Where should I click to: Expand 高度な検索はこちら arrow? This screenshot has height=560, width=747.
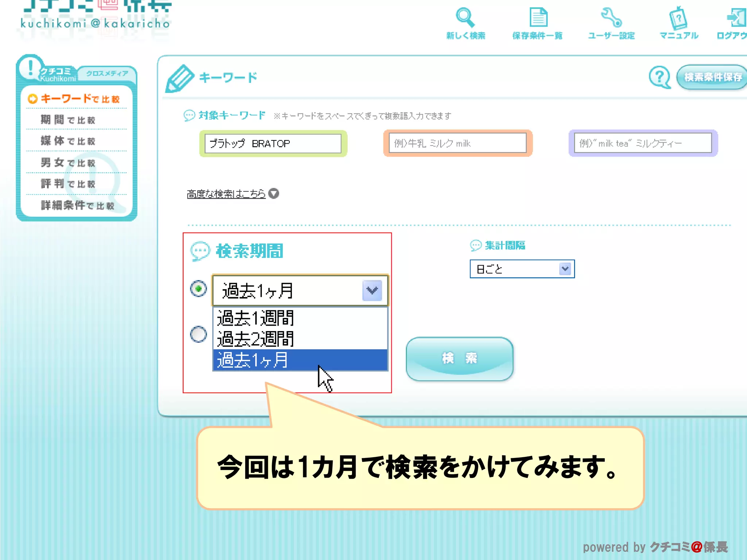click(274, 194)
